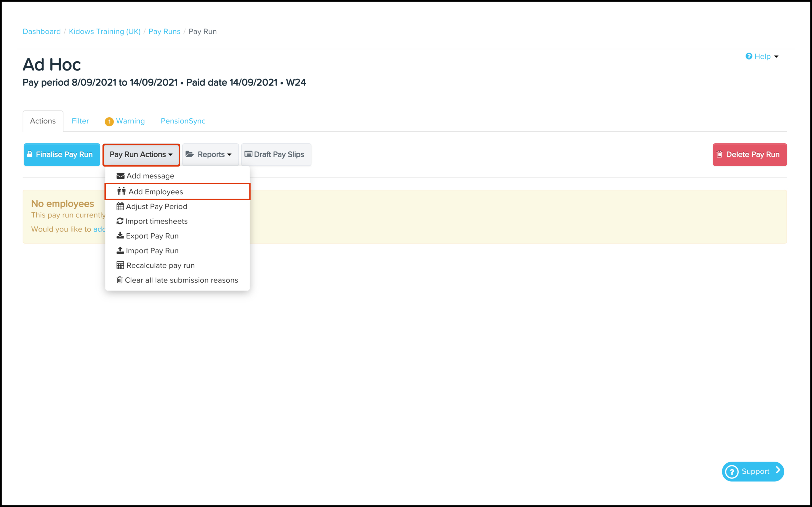This screenshot has width=812, height=507.
Task: Click the upload icon beside Import Pay Run
Action: coord(120,250)
